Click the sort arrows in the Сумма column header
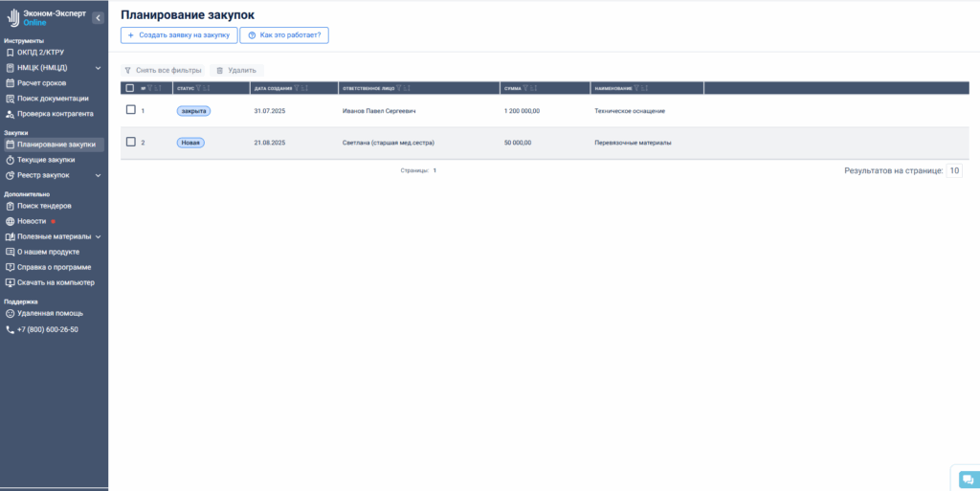Viewport: 980px width, 491px height. 534,88
